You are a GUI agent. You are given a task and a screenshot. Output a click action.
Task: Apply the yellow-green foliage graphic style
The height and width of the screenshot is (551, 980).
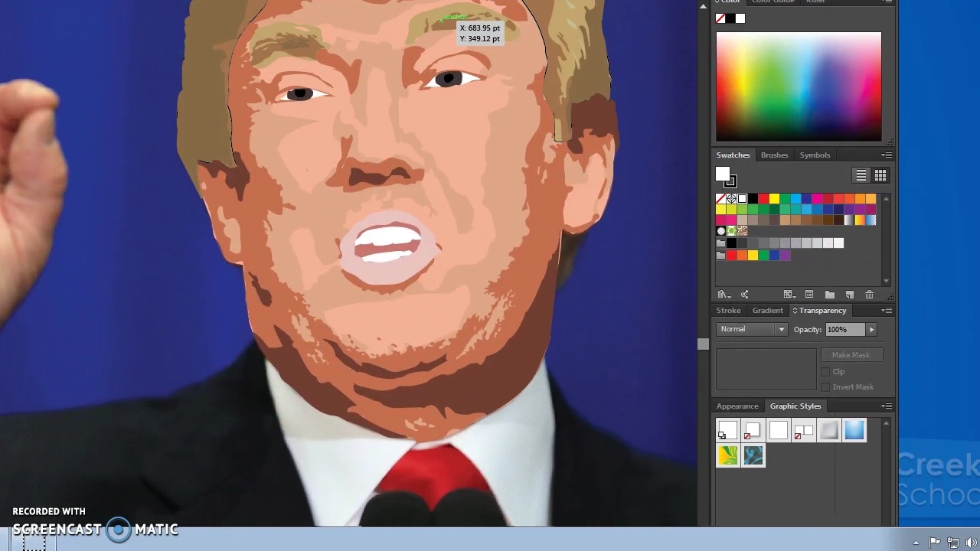coord(728,456)
